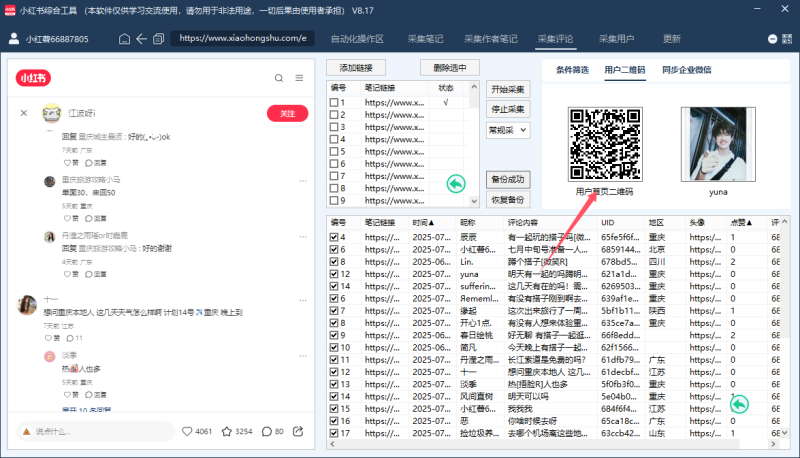Open more options for 十一 comment
Viewport: 800px width, 458px height.
pos(303,300)
